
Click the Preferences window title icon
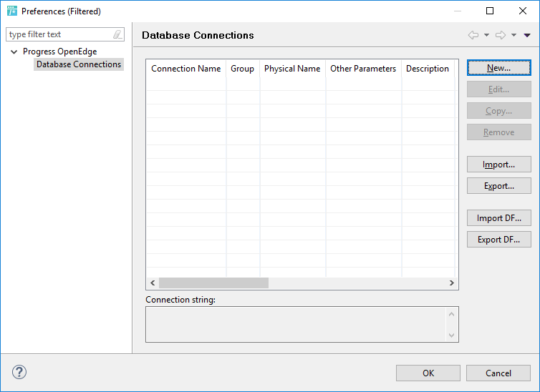(x=12, y=11)
